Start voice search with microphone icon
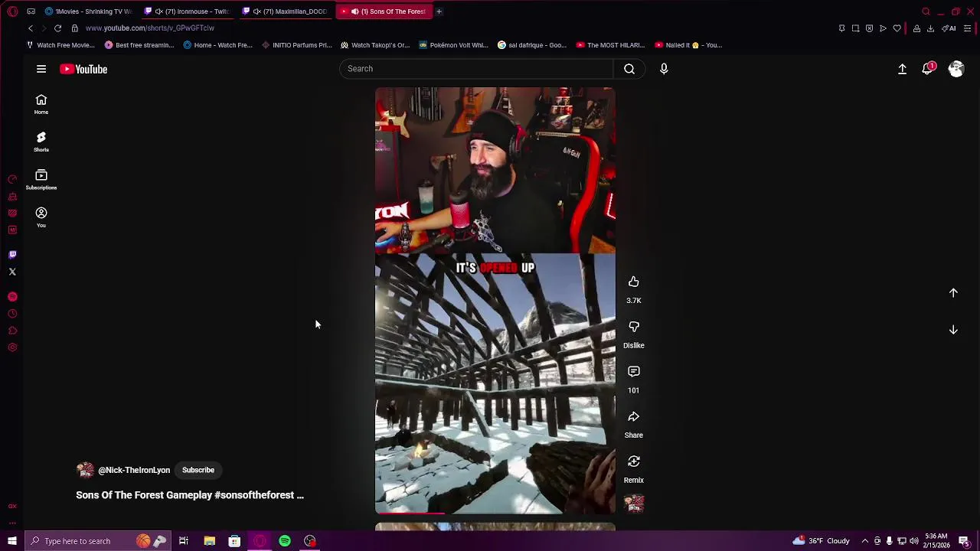This screenshot has height=551, width=980. (x=664, y=69)
